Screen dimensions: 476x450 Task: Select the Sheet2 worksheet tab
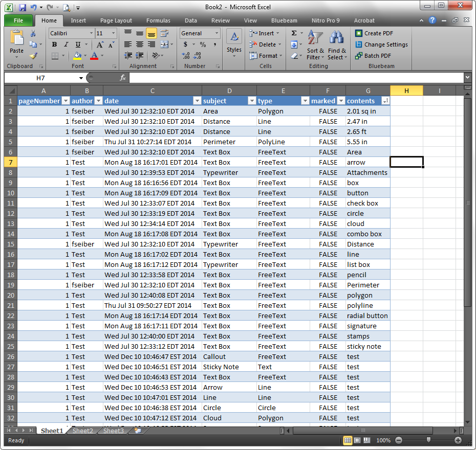tap(82, 431)
